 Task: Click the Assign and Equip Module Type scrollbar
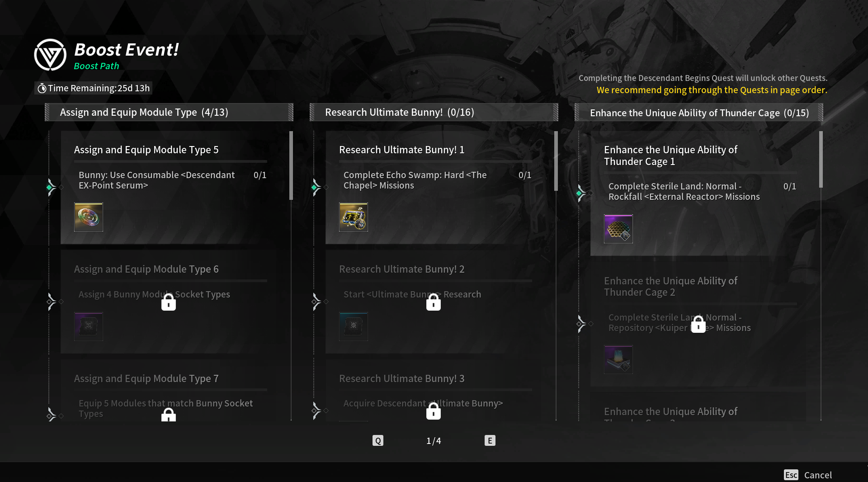(x=291, y=165)
